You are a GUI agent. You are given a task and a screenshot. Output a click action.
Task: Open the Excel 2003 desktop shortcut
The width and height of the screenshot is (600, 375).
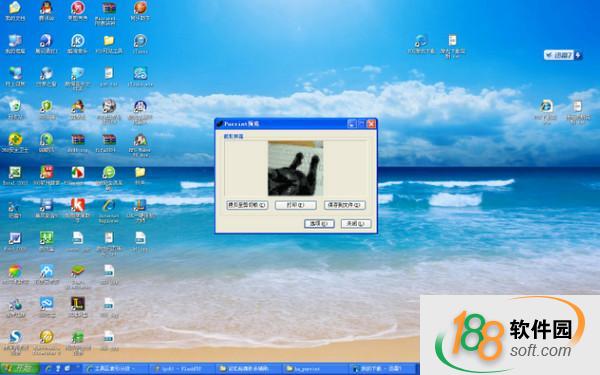tap(15, 176)
